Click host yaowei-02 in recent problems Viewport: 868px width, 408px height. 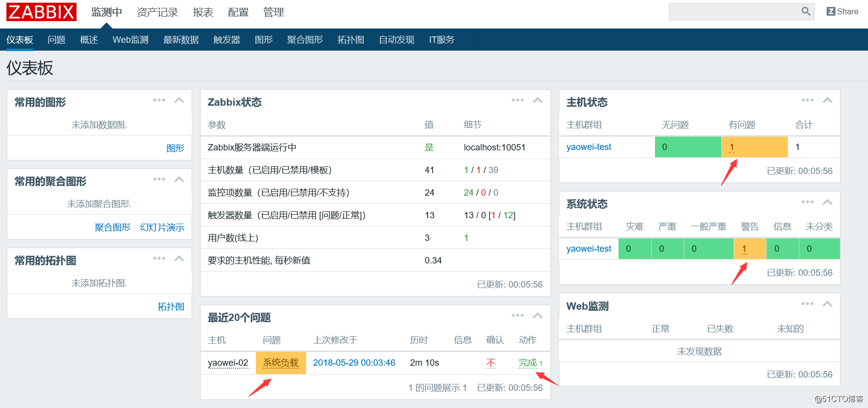click(228, 363)
